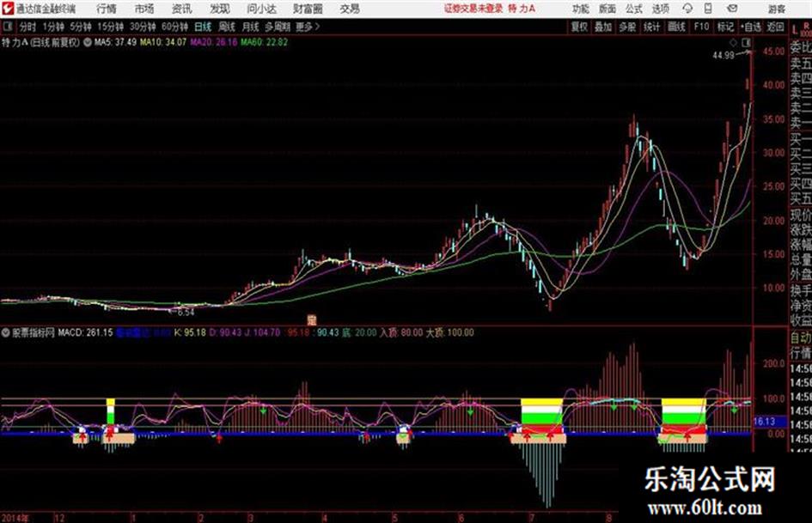The height and width of the screenshot is (523, 812).
Task: Open the 发现 menu
Action: click(220, 9)
